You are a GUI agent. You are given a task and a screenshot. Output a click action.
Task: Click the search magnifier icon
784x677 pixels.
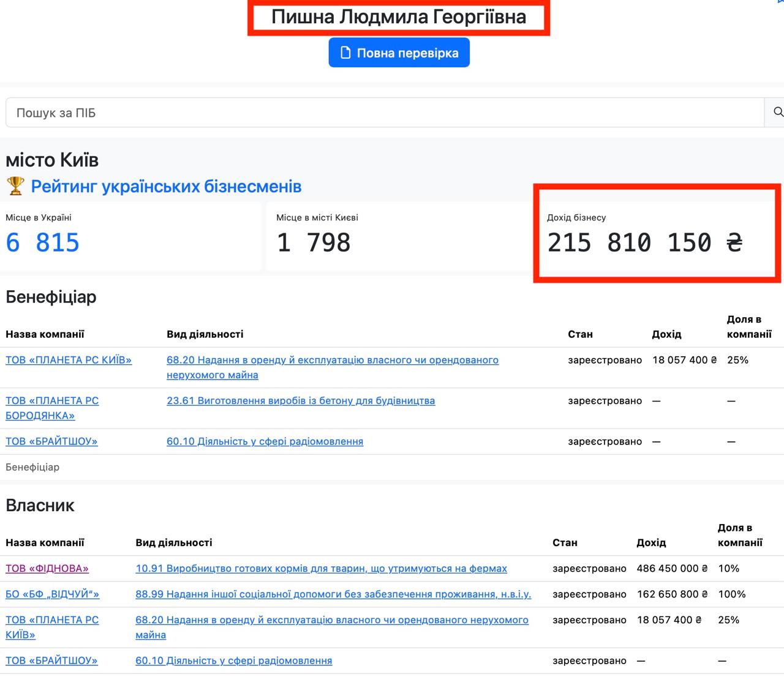pyautogui.click(x=777, y=112)
